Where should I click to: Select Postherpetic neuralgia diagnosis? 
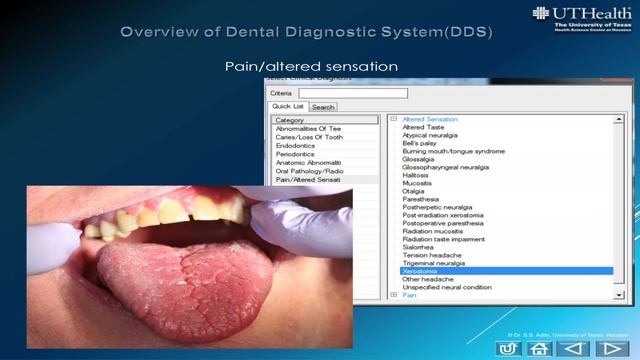click(437, 207)
